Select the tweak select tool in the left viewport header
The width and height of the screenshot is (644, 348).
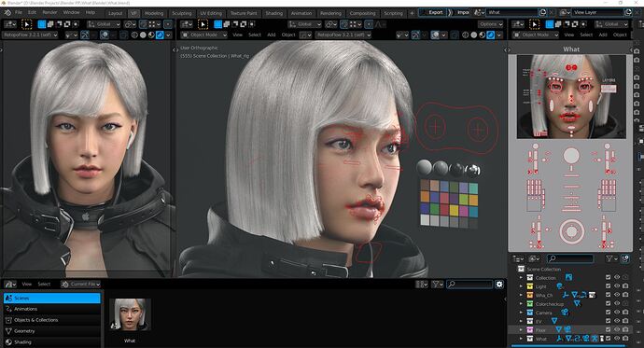click(26, 24)
